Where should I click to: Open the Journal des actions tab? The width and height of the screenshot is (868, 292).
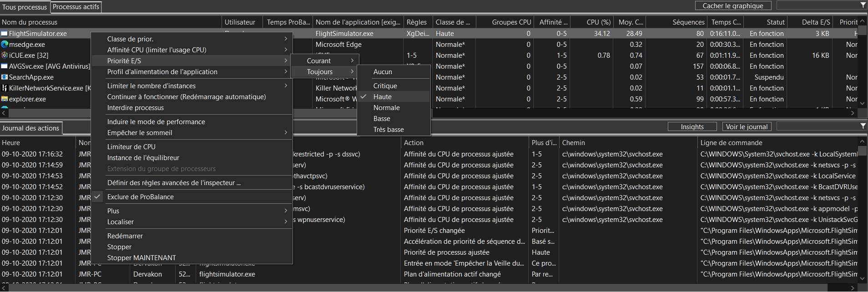pyautogui.click(x=31, y=128)
